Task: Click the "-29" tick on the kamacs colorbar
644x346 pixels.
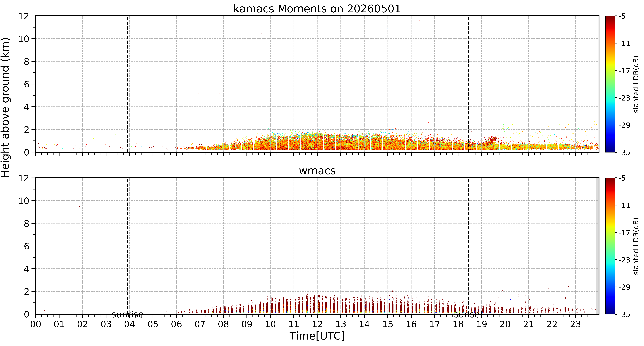Action: click(x=624, y=125)
